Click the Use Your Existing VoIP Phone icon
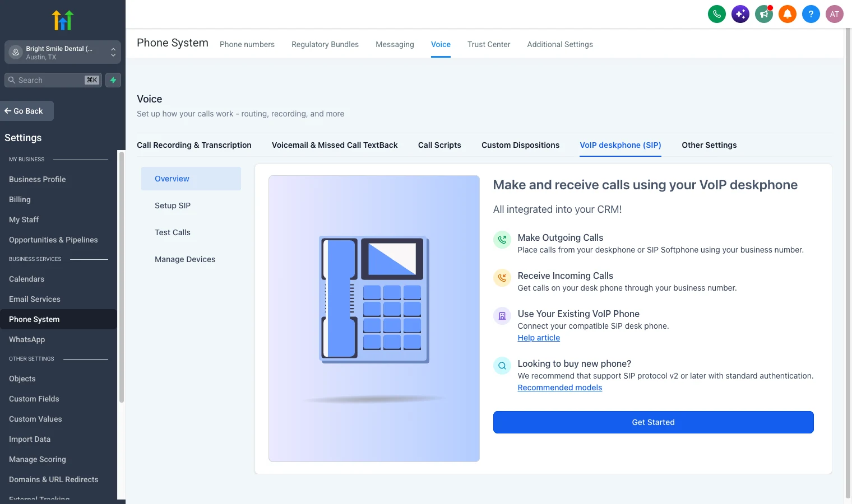 pos(502,316)
